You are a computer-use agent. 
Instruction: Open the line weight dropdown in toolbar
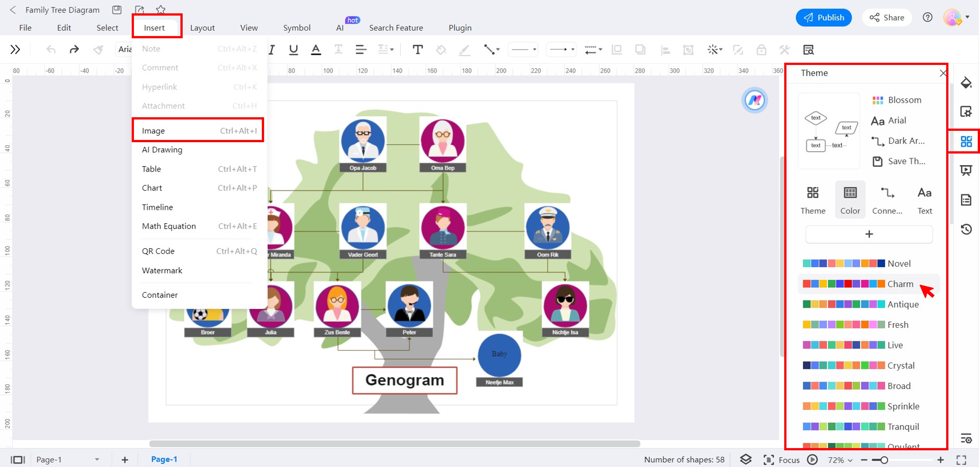click(x=593, y=49)
